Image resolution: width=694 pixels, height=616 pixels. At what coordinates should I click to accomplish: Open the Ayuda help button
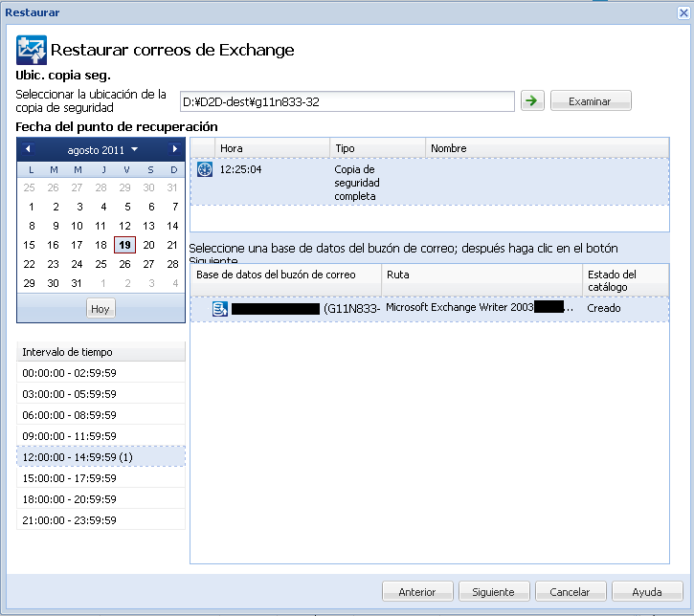coord(647,592)
